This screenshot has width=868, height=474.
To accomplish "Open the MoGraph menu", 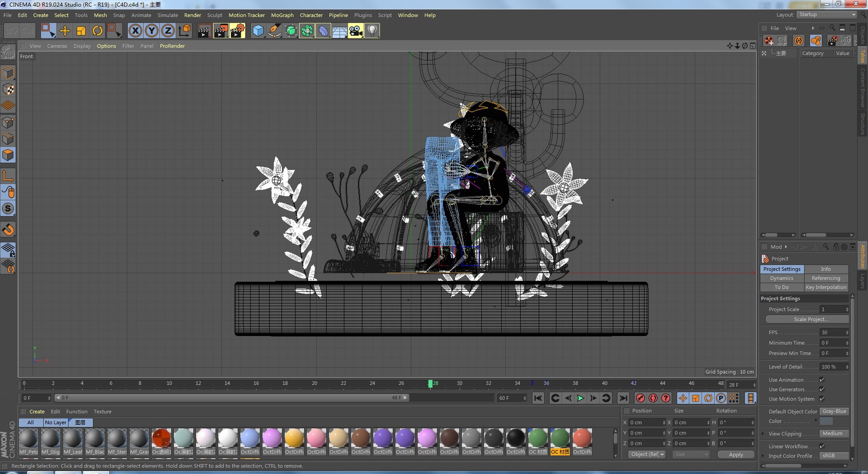I will click(x=282, y=15).
